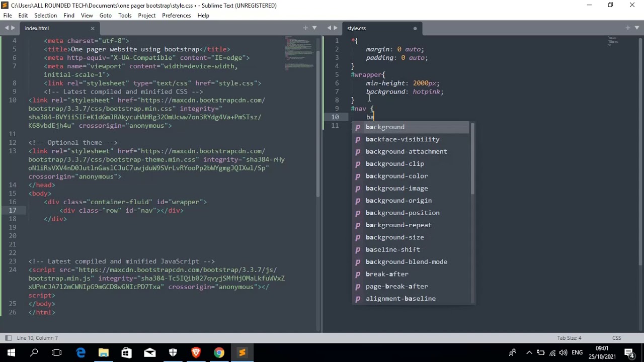Open the View menu
Screen dimensions: 644x362
pyautogui.click(x=87, y=16)
